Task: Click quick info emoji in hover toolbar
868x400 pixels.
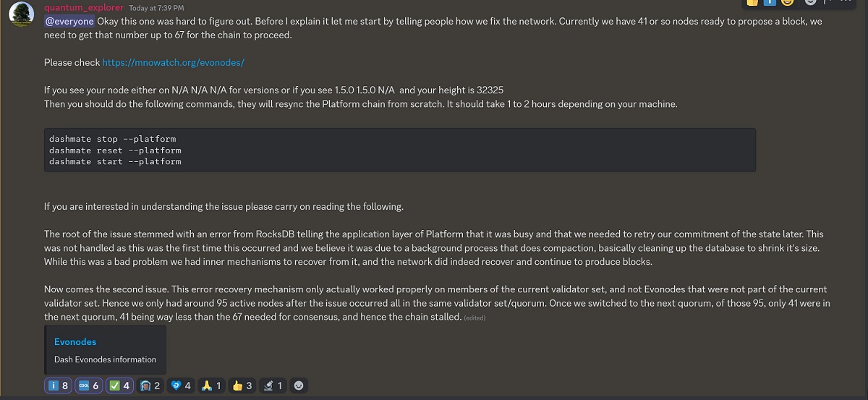Action: click(769, 2)
